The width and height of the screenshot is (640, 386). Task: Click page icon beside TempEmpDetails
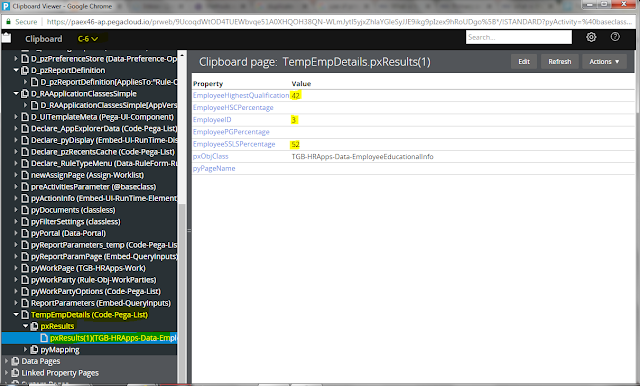click(25, 315)
